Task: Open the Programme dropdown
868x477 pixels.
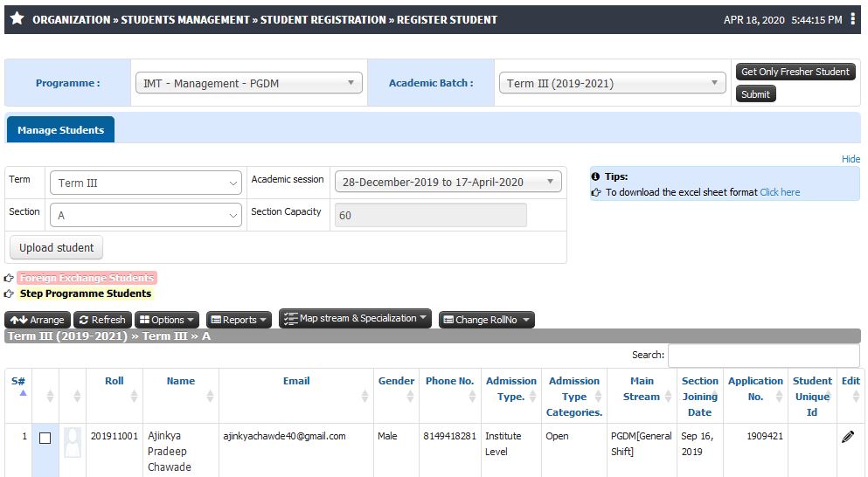Action: pos(249,83)
